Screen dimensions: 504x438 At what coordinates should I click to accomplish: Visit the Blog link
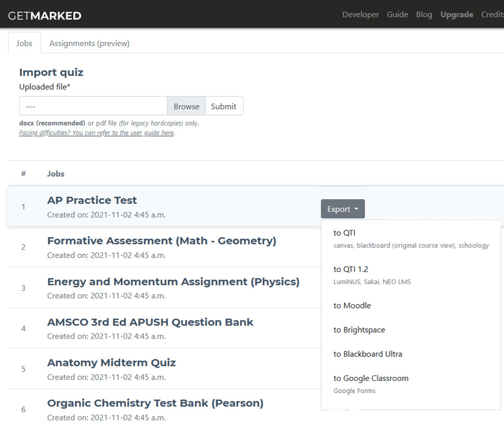[x=424, y=15]
